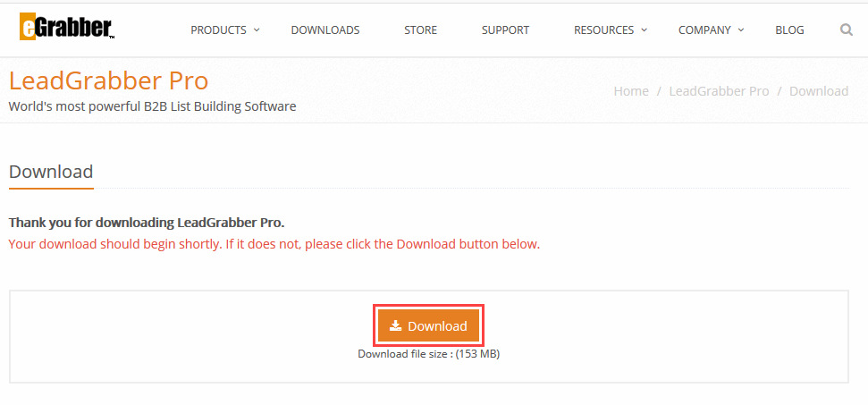Click the red 'download should begin shortly' message
Viewport: 868px width, 405px height.
[x=274, y=244]
